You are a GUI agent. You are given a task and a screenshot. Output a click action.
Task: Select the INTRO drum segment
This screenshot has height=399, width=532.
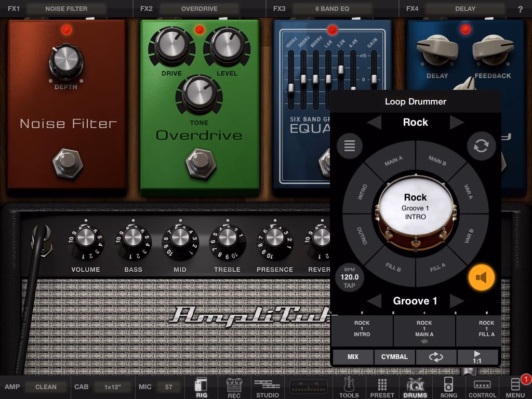point(362,192)
